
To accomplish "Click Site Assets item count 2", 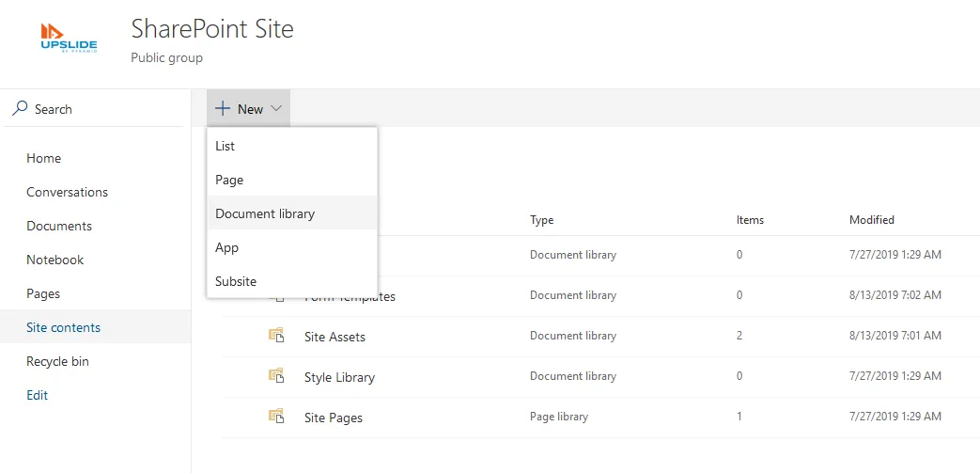I will pos(739,336).
